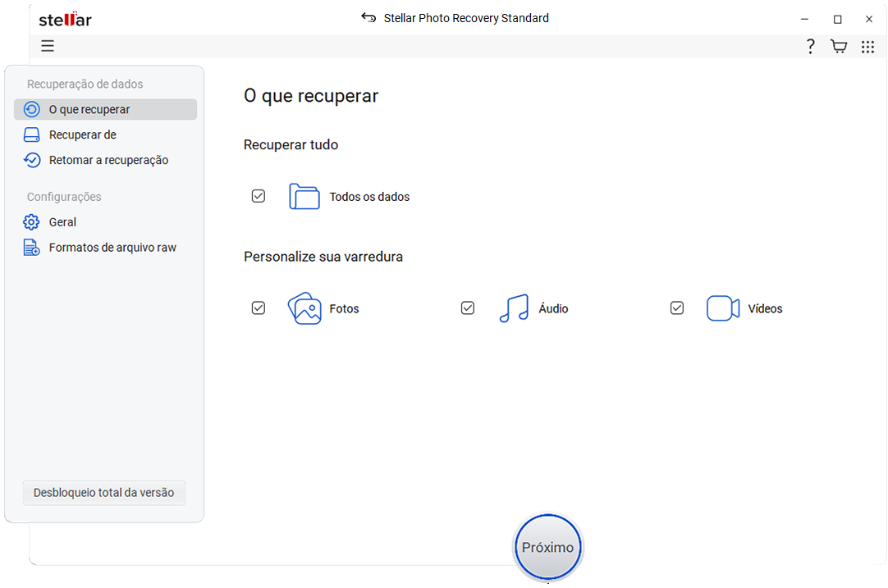Screen dimensions: 888x588
Task: Open the nine-dot more apps grid
Action: click(x=867, y=47)
